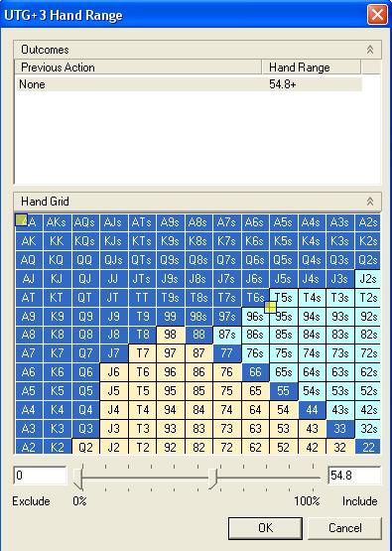Select the Q2 offsuit cell

point(85,448)
